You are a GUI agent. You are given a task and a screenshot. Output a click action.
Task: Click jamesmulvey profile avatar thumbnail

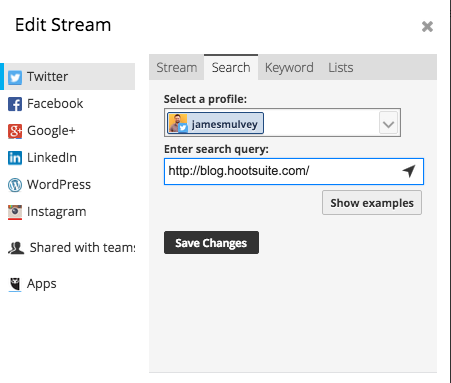[178, 123]
